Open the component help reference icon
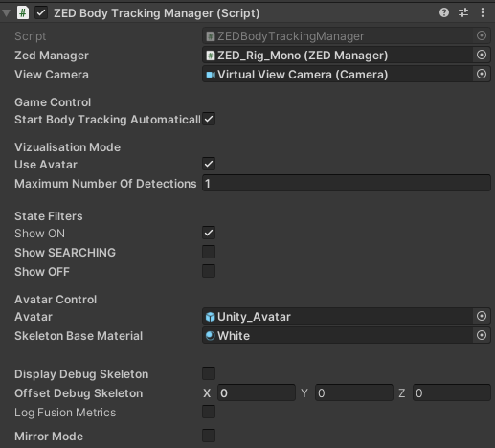 pyautogui.click(x=444, y=12)
